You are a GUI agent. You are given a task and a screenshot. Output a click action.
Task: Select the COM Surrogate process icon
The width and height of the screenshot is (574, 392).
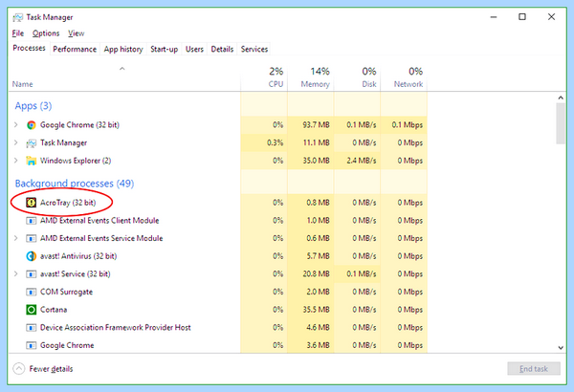[x=32, y=292]
